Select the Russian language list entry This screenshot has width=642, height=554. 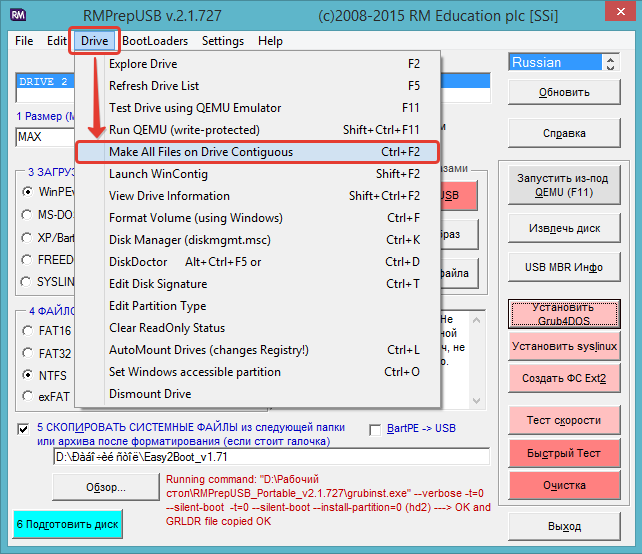(555, 63)
